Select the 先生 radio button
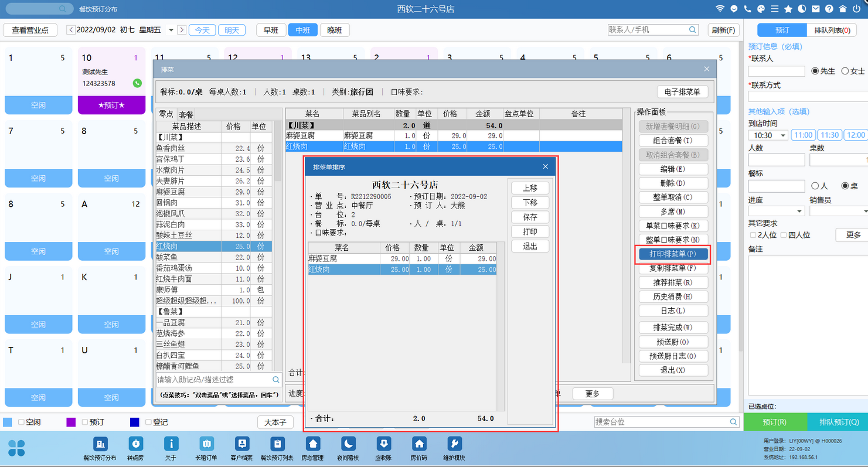This screenshot has height=467, width=868. click(x=815, y=71)
